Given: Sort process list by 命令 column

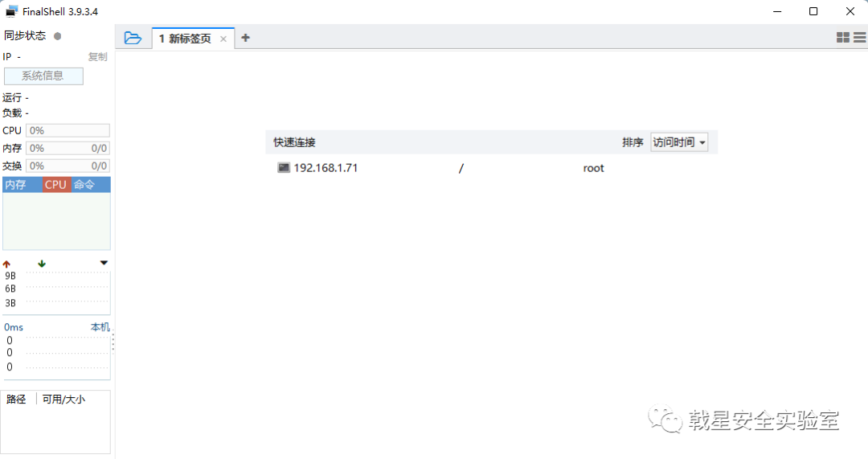Looking at the screenshot, I should pyautogui.click(x=91, y=185).
